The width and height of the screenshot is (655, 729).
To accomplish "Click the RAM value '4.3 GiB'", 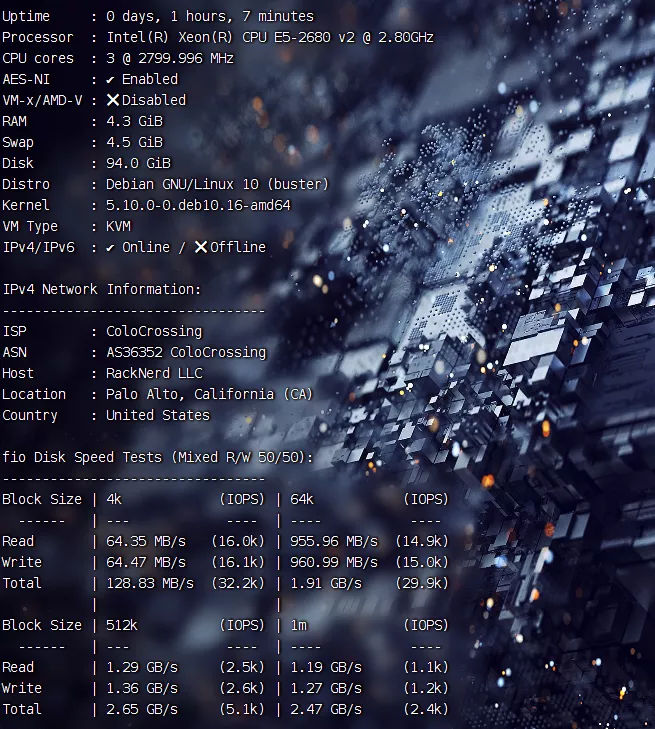I will click(x=134, y=121).
